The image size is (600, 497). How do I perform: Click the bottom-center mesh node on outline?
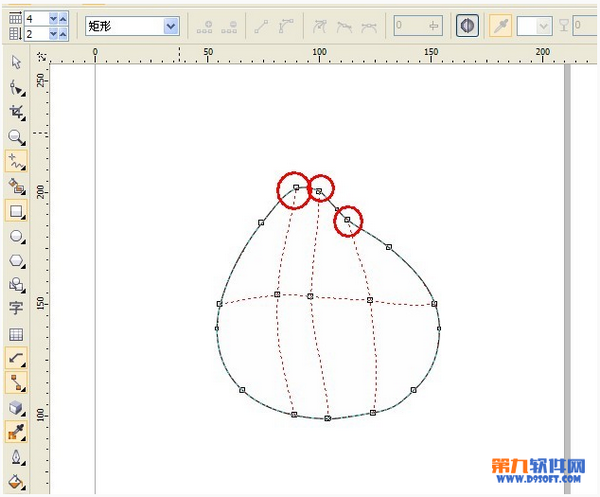[x=328, y=418]
